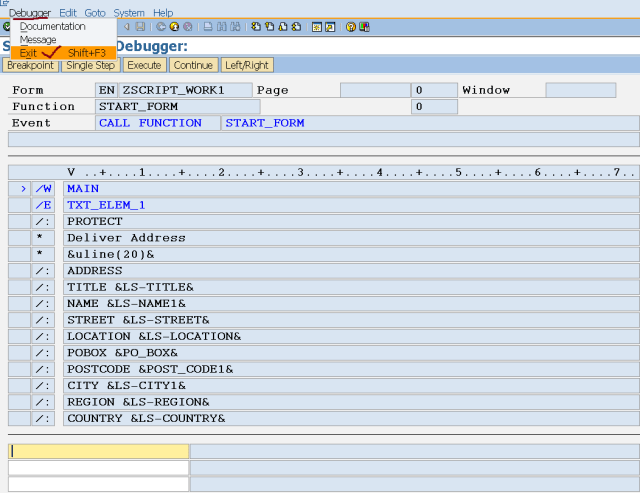Click the Print icon in the toolbar
640x493 pixels.
[x=207, y=27]
